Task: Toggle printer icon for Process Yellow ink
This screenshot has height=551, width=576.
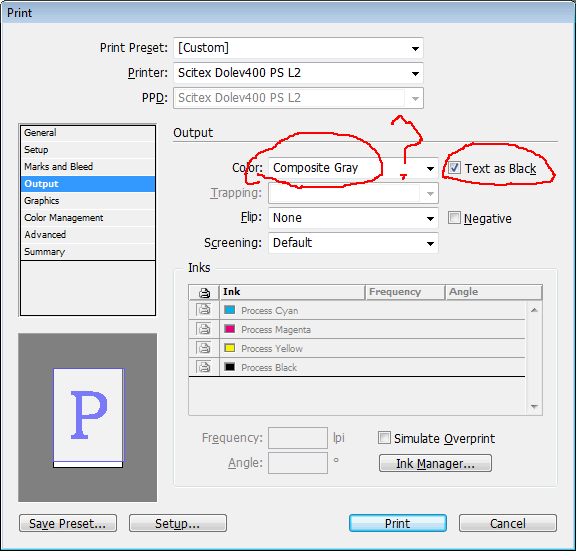Action: [x=204, y=348]
